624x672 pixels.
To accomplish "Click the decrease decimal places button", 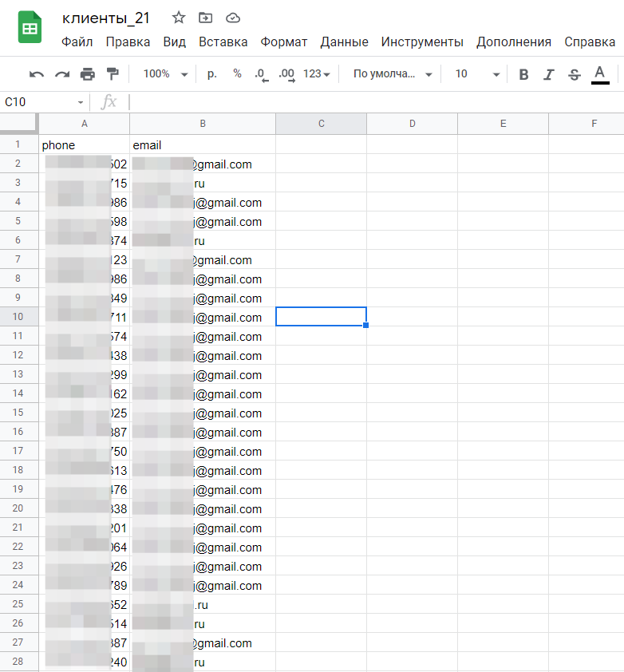I will 260,74.
